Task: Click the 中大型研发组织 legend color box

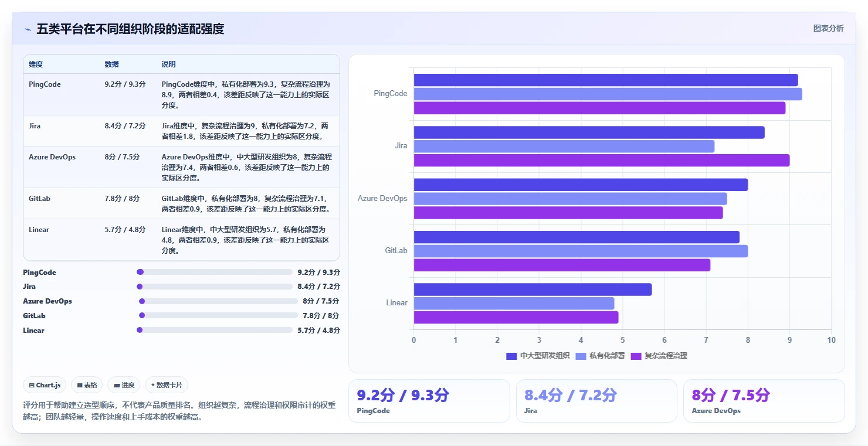Action: 511,356
